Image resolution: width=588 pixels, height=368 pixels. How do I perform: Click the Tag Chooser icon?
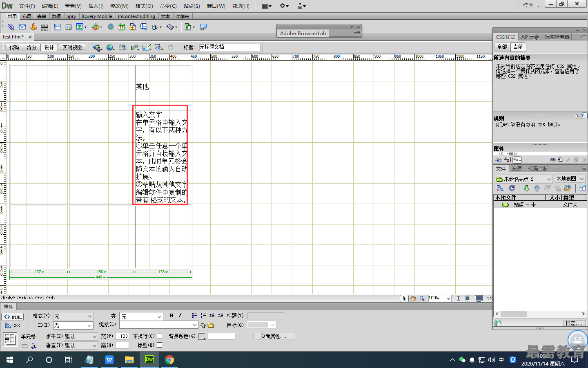[x=203, y=27]
